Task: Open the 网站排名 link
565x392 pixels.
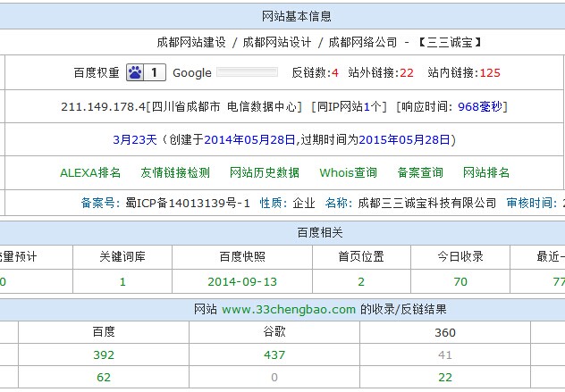Action: coord(486,172)
